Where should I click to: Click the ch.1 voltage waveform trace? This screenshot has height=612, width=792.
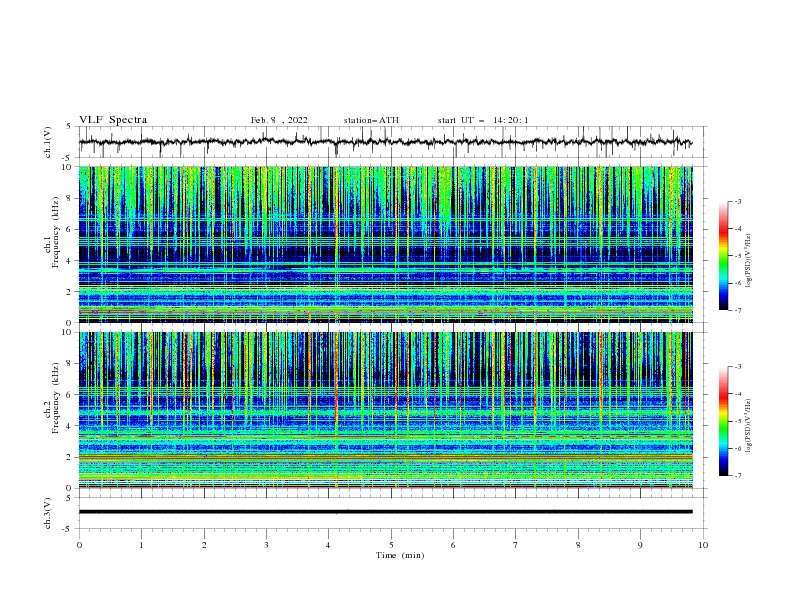tap(385, 142)
